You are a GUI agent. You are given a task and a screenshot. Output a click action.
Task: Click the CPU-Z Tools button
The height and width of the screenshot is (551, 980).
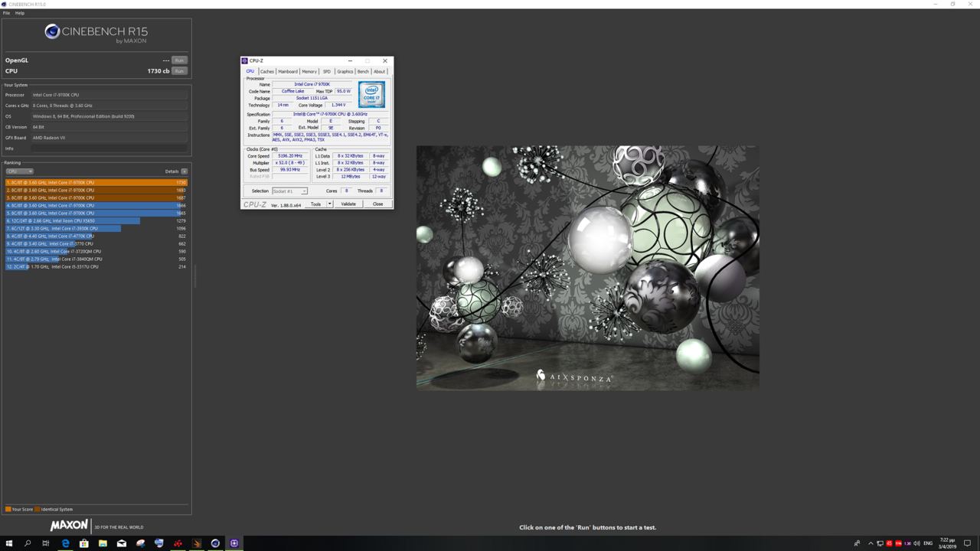(315, 204)
